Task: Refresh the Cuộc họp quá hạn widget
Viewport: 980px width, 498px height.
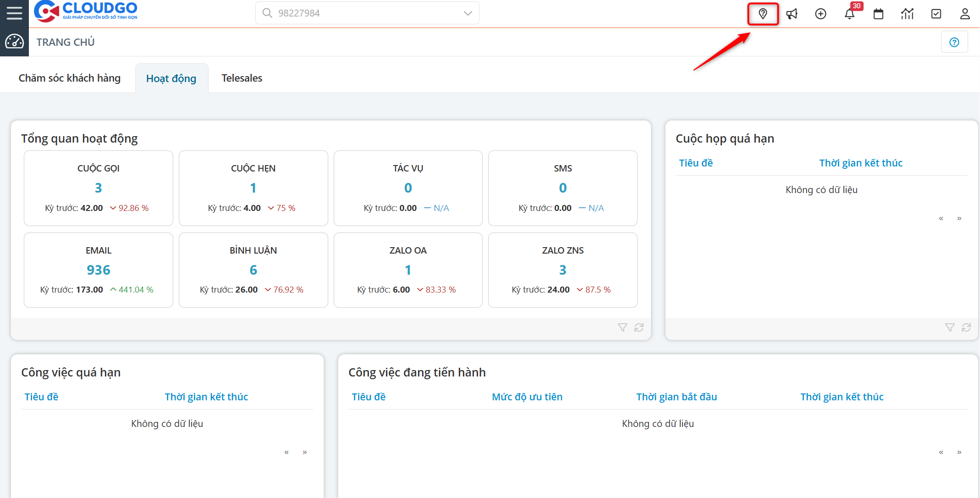Action: (966, 327)
